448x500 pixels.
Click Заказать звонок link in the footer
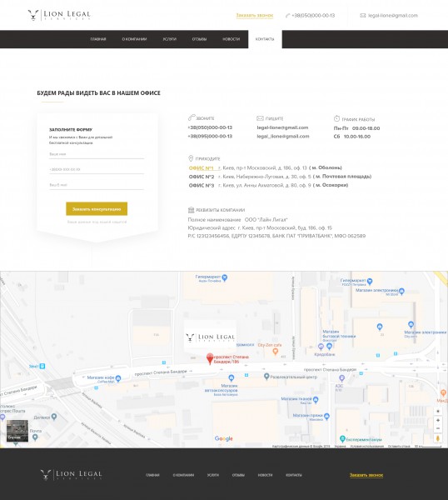(x=366, y=475)
